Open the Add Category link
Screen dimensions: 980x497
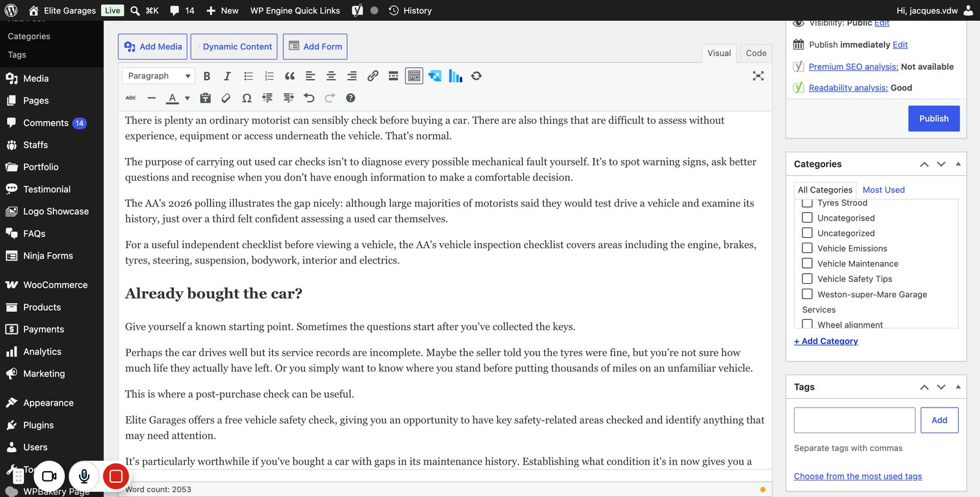point(826,341)
